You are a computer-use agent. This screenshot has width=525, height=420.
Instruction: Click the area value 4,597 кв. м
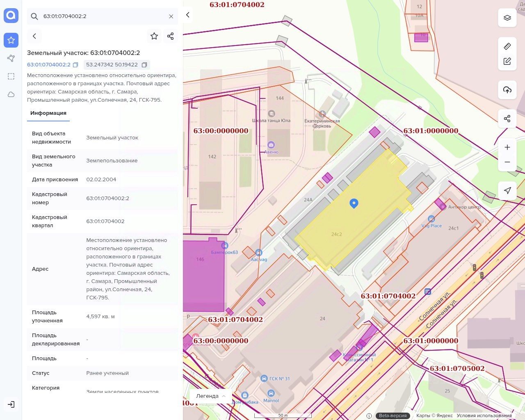100,317
